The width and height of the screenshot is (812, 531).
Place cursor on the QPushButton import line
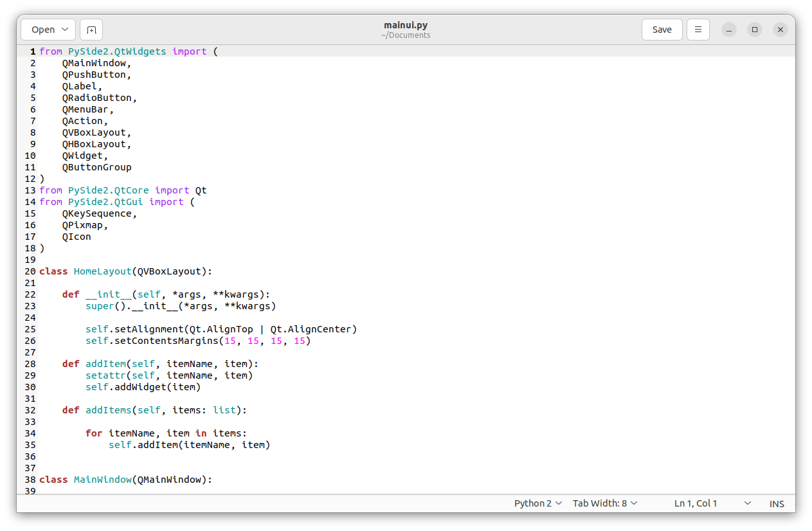coord(96,75)
